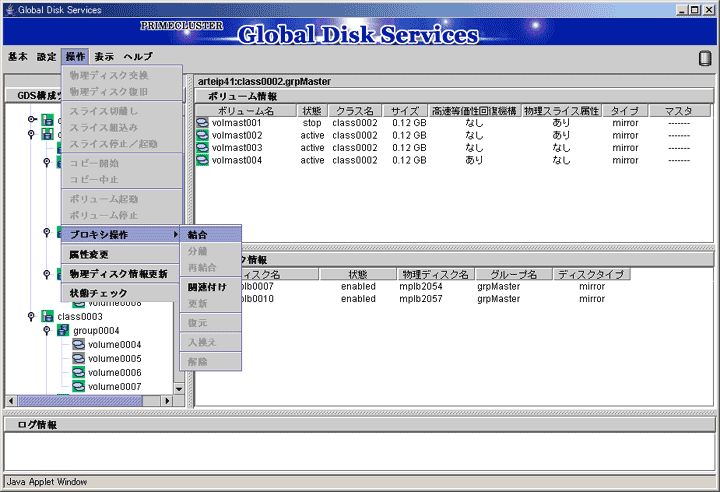Viewport: 720px width, 492px height.
Task: Click the cylinder icon at top right
Action: pyautogui.click(x=705, y=58)
